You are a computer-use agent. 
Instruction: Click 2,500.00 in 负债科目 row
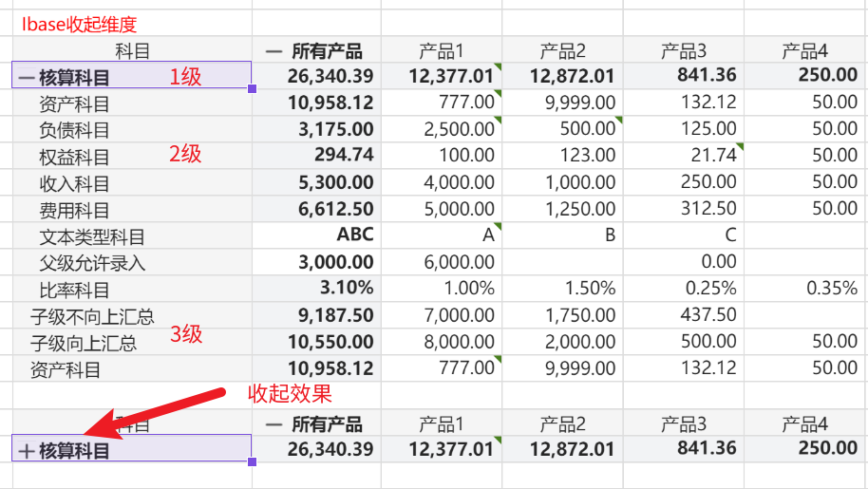(459, 129)
